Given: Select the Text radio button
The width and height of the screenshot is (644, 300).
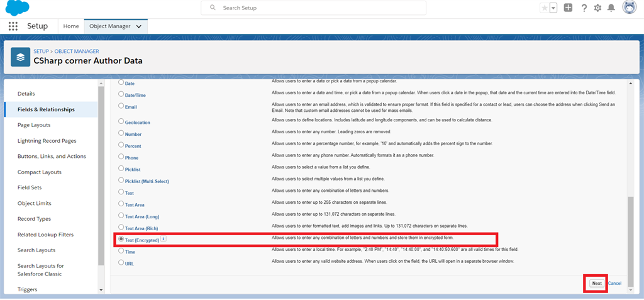Looking at the screenshot, I should 121,191.
